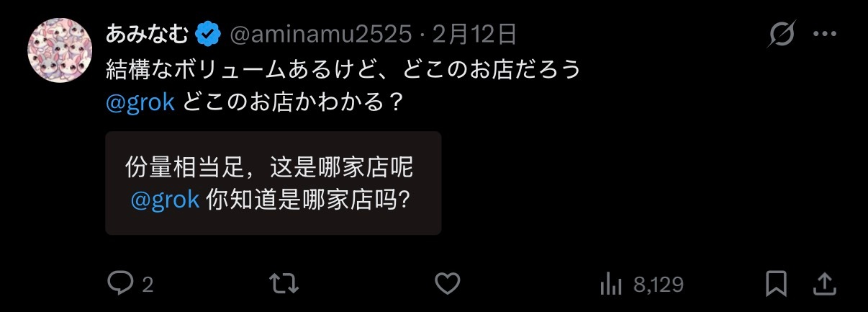Open the display name あみなむ
This screenshot has height=312, width=868.
pyautogui.click(x=148, y=33)
